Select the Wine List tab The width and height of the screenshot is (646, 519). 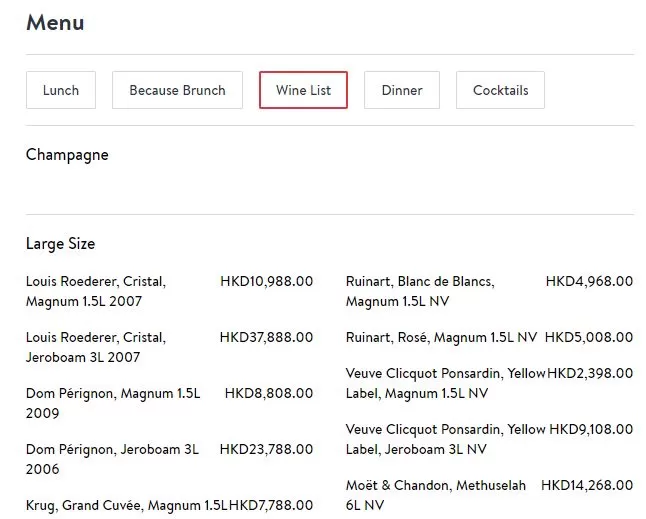303,90
